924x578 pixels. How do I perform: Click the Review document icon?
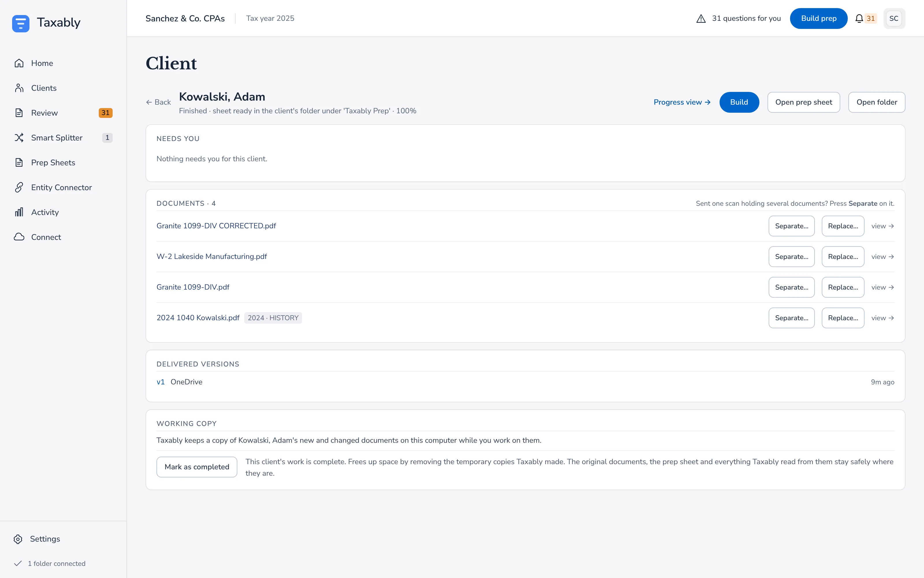pos(19,113)
